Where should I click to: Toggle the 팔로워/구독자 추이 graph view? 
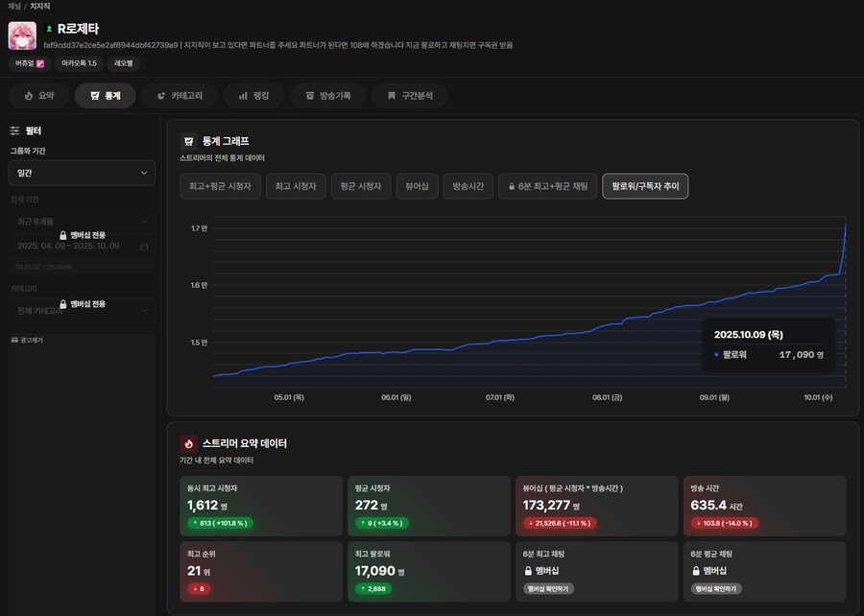coord(644,186)
